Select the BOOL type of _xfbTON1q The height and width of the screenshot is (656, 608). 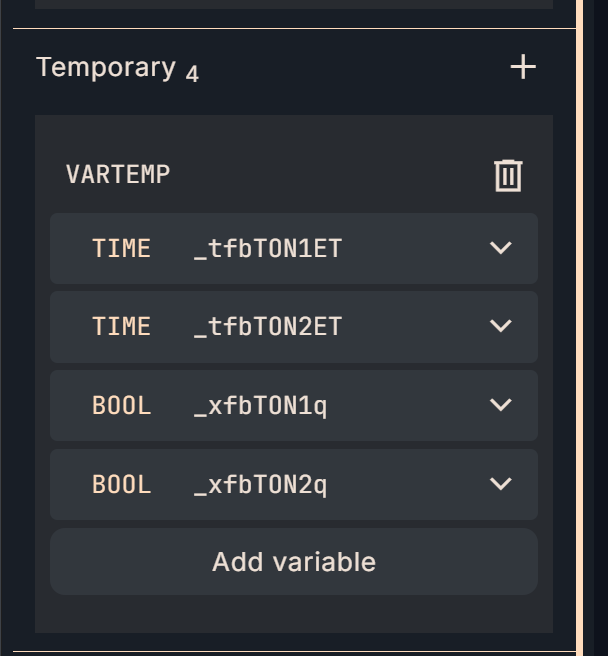pyautogui.click(x=121, y=405)
